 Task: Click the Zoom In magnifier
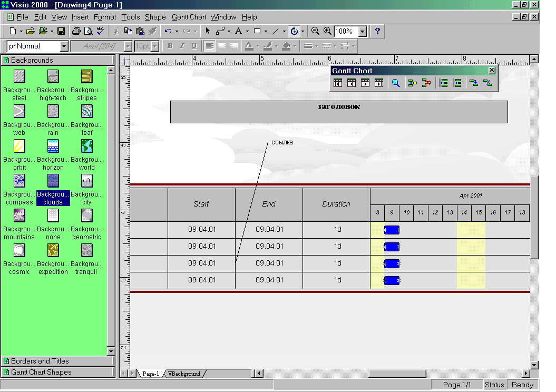pos(327,31)
